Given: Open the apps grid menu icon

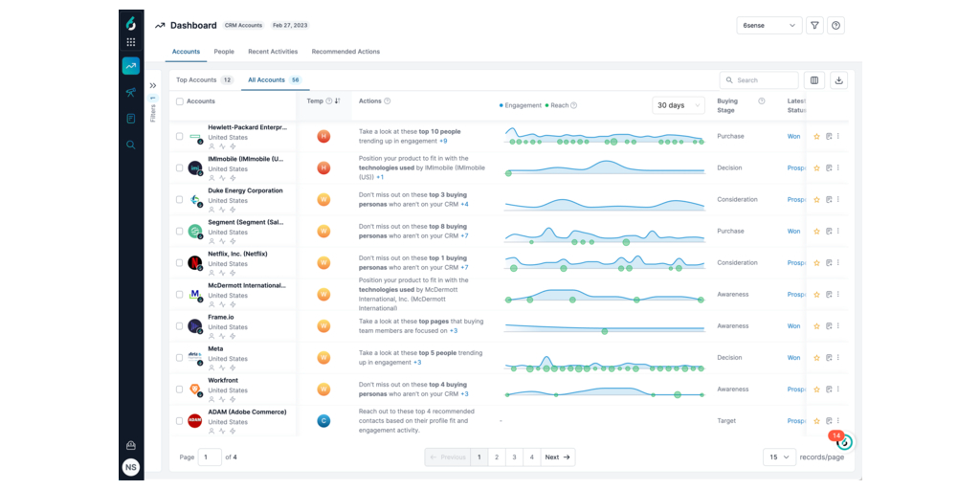Looking at the screenshot, I should pos(130,42).
